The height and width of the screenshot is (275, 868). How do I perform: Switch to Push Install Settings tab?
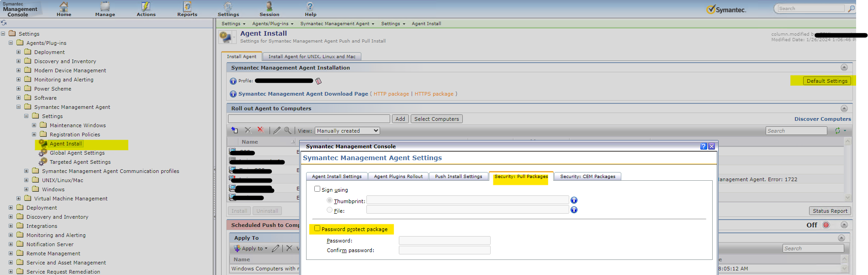[x=458, y=177]
